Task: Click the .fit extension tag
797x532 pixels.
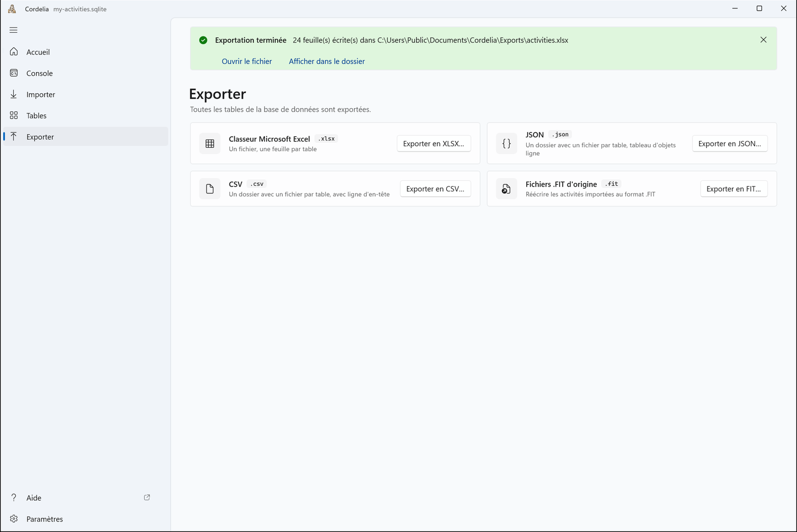Action: (x=612, y=184)
